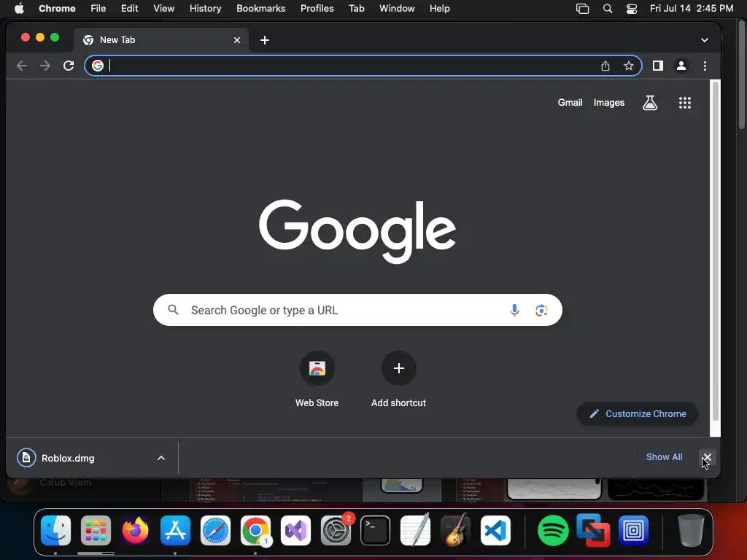747x560 pixels.
Task: Click the Share page icon in address bar
Action: (x=605, y=66)
